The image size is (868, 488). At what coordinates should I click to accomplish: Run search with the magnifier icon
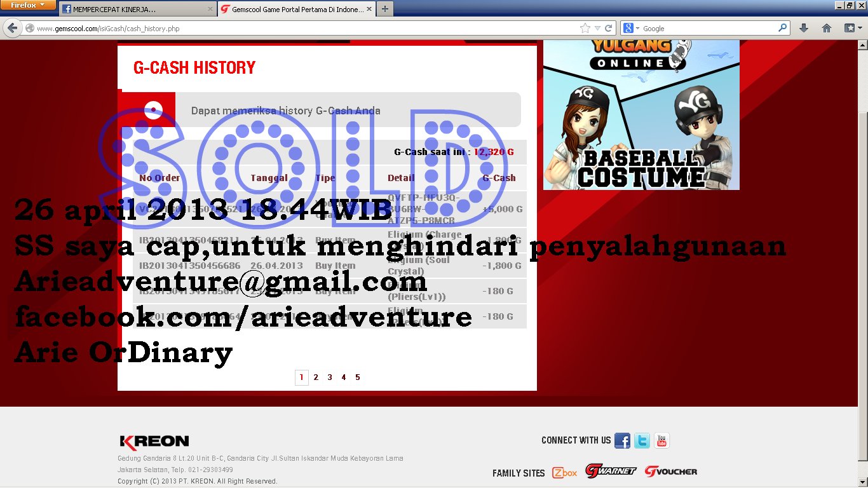[x=783, y=28]
